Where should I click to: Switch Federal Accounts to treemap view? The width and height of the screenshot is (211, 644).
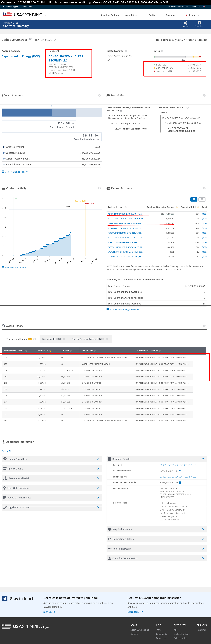coord(202,199)
